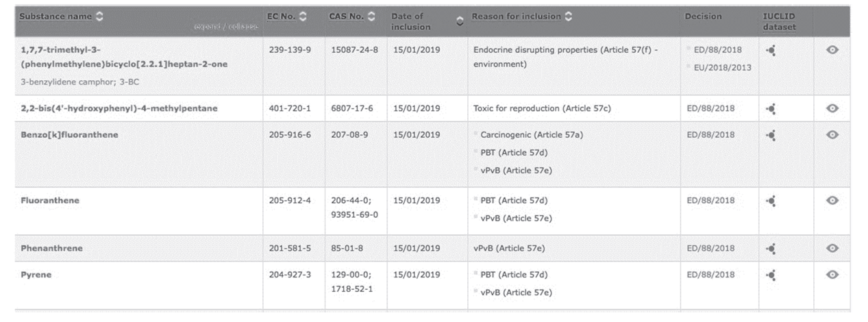Open IUCLID dataset icon for 2,2-bis(4'-hydroxyphenyl)-4-methylpentane
868x322 pixels.
(x=771, y=108)
